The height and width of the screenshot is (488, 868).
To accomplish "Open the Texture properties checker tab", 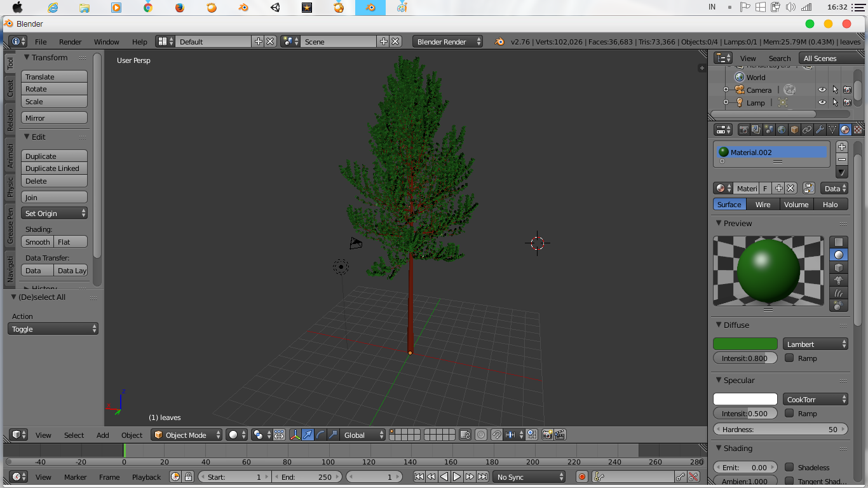I will (859, 129).
